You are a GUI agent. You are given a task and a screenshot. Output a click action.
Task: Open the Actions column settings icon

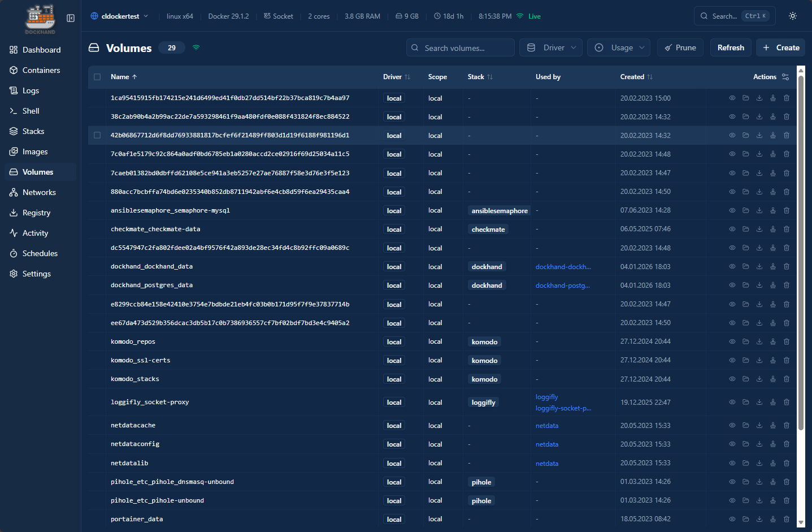tap(785, 77)
